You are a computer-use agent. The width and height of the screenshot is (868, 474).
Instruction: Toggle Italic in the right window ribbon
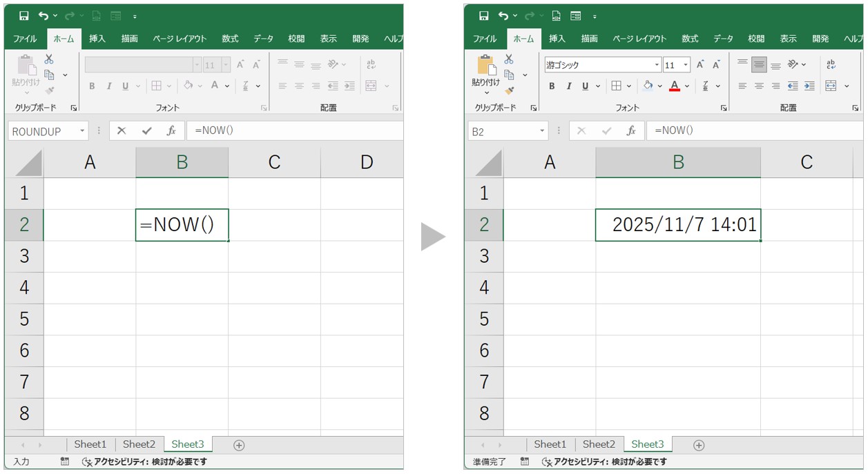tap(568, 86)
